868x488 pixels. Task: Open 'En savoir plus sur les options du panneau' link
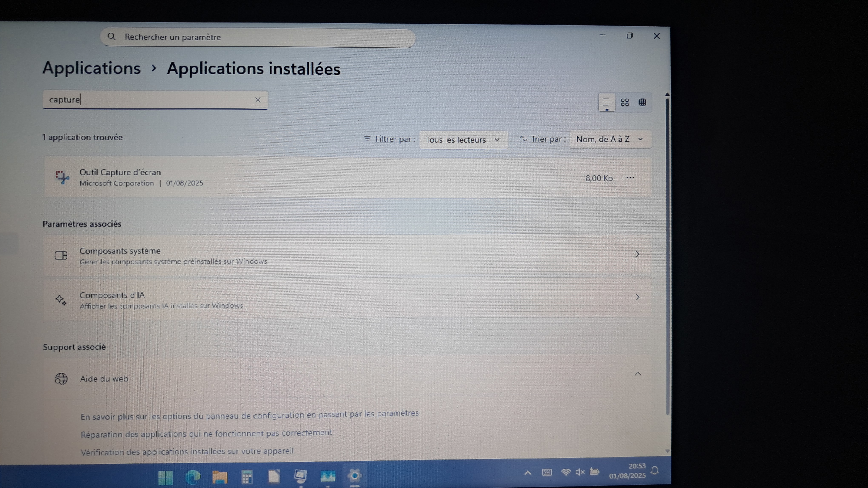pyautogui.click(x=250, y=415)
